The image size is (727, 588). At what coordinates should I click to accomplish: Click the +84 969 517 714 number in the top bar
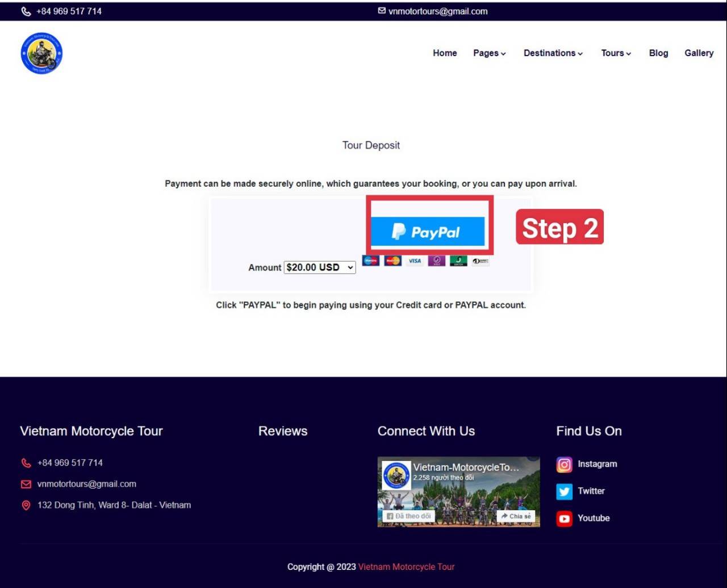(x=69, y=11)
